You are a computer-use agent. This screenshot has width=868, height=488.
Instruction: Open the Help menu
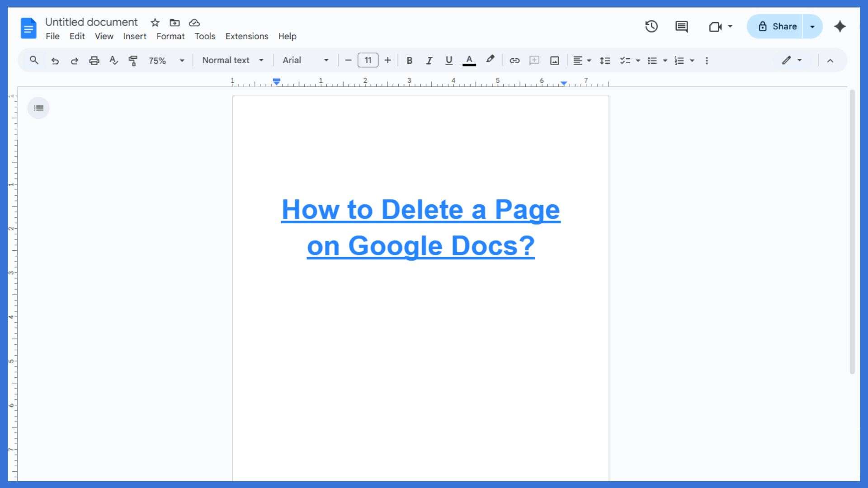(287, 36)
